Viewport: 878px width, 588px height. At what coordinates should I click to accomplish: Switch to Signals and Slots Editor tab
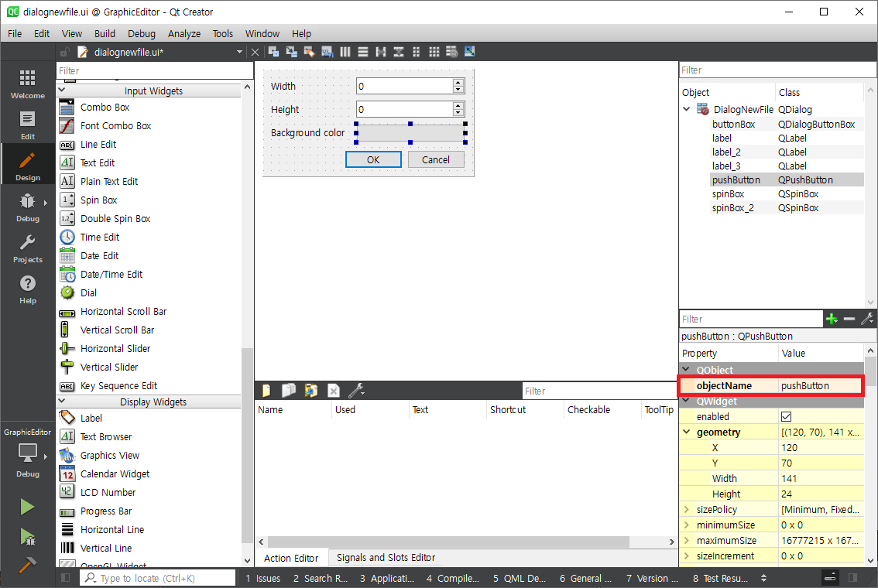386,558
